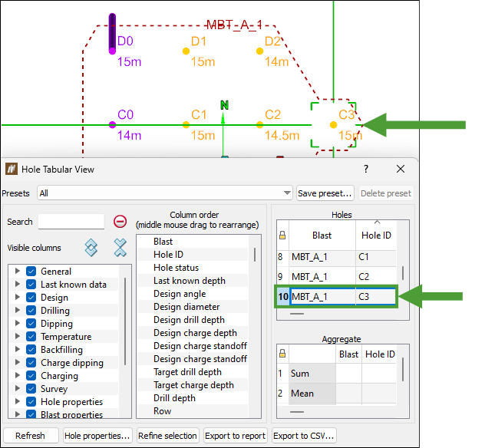
Task: Expand the Temperature tree node
Action: [18, 336]
